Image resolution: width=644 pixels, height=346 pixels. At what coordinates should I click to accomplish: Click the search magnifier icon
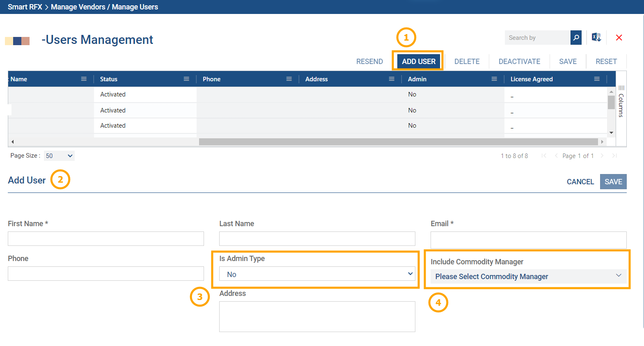(x=576, y=38)
